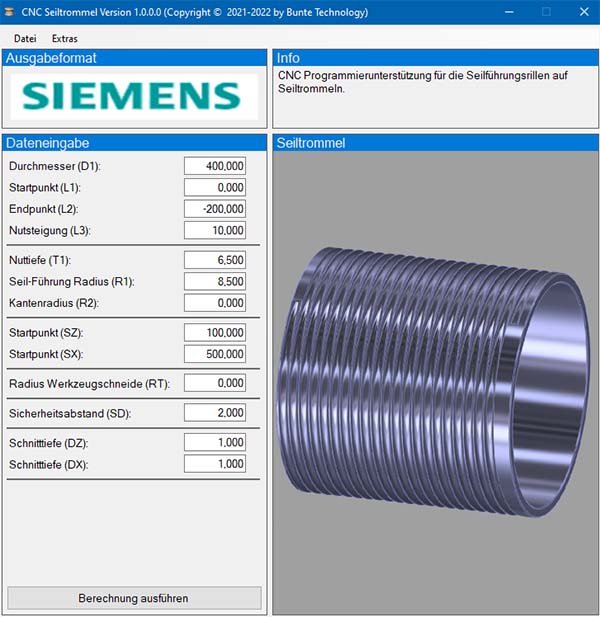Click the CNC Programmierunterstützung info text
The height and width of the screenshot is (617, 600).
(423, 82)
